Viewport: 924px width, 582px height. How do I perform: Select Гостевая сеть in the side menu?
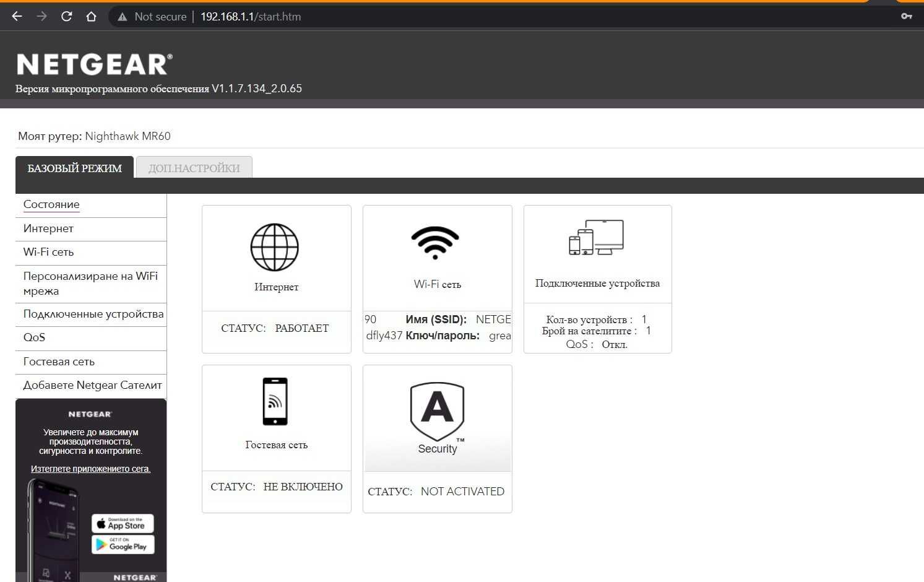(59, 362)
